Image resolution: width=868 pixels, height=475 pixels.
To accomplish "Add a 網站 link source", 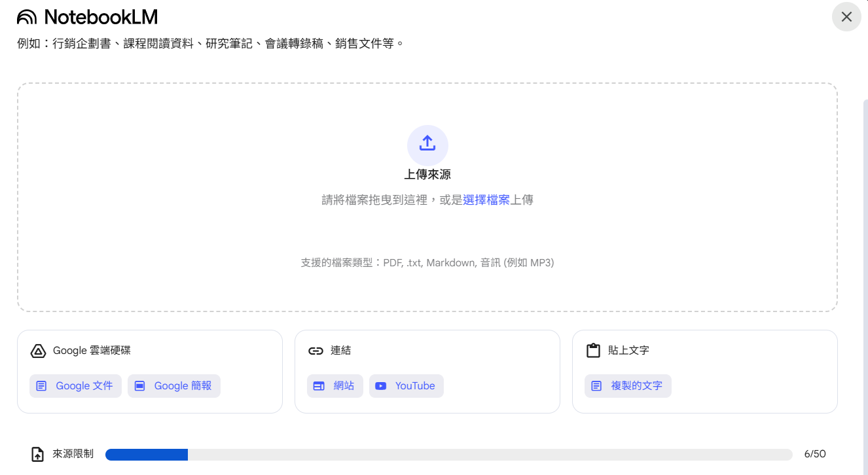I will [x=335, y=386].
